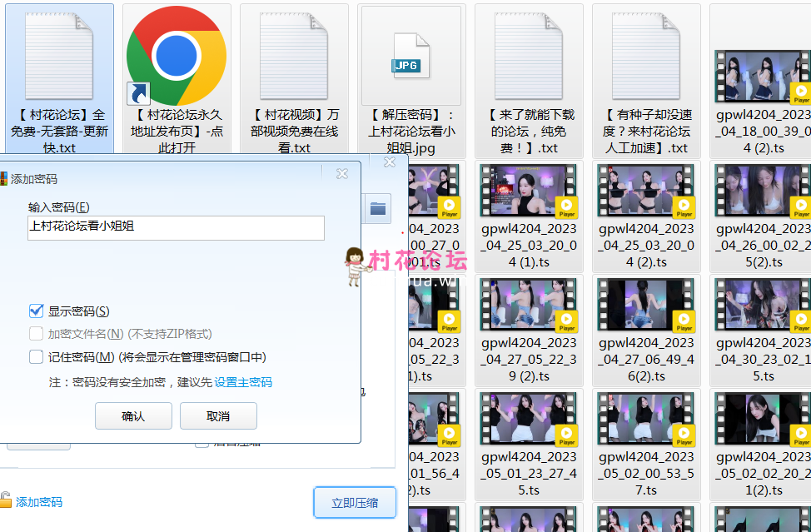The height and width of the screenshot is (532, 811).
Task: Click the 添加密码 link in compress window
Action: click(x=39, y=502)
